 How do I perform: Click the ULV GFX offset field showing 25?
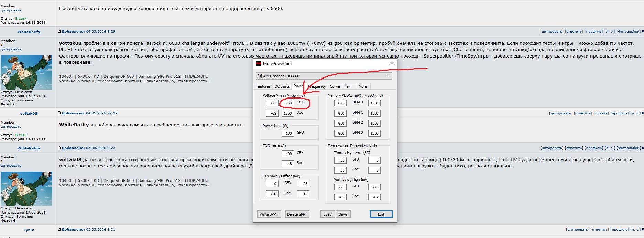click(303, 184)
